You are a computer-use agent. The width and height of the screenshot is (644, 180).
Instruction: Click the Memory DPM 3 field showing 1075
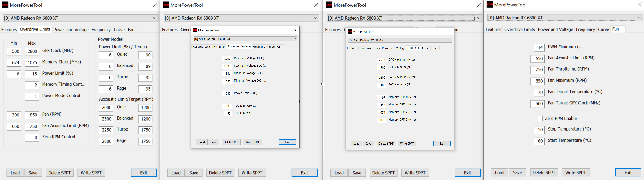click(381, 120)
